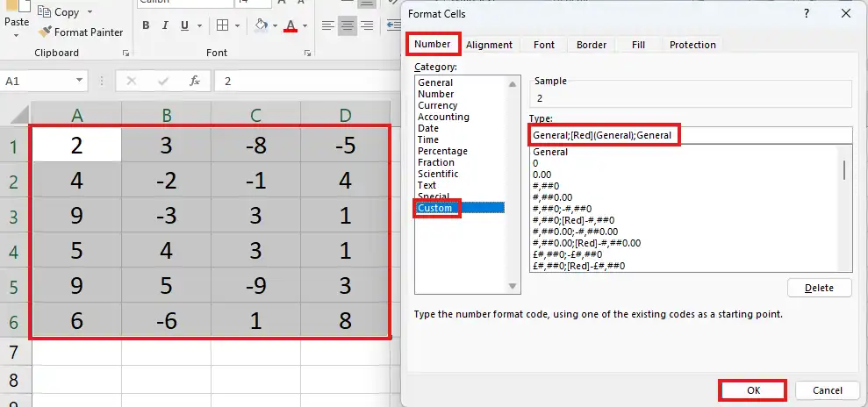Click the formula bar Enter checkmark
The image size is (868, 407).
[163, 82]
